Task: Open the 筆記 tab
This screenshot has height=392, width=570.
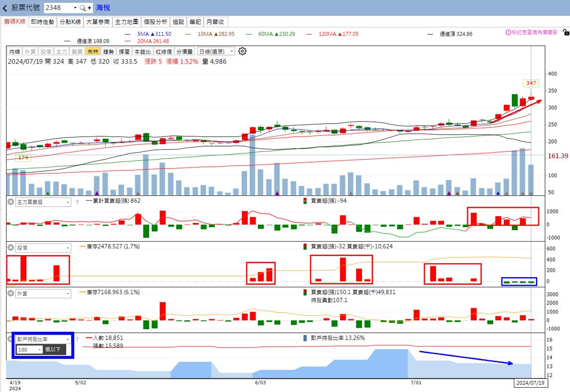Action: coord(195,22)
